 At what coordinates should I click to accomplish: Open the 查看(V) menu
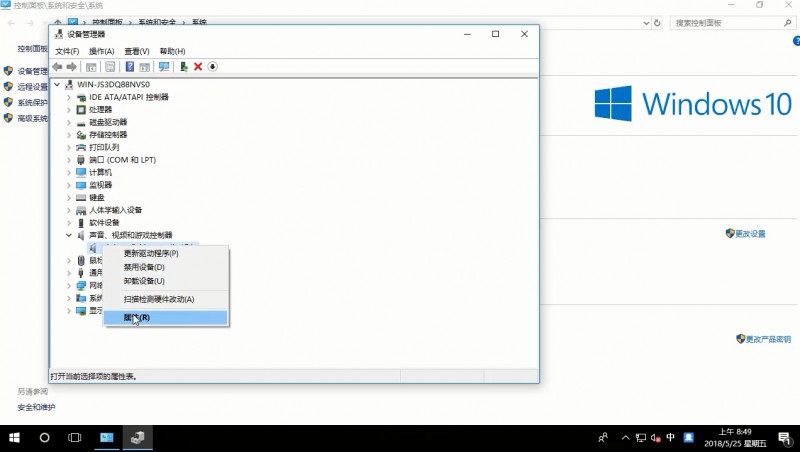coord(137,51)
